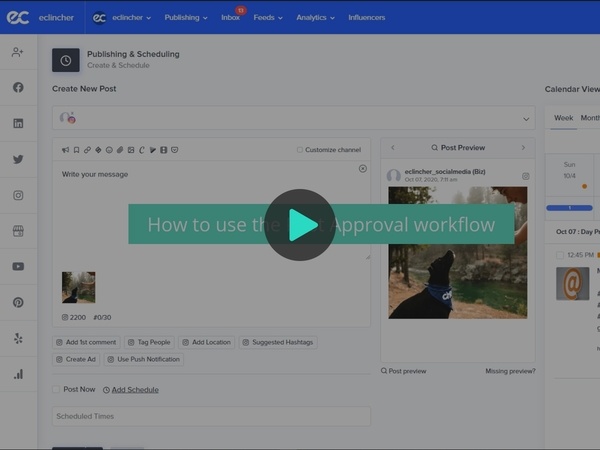This screenshot has width=600, height=450.
Task: Click the clock Publishing & Scheduling icon
Action: (66, 60)
